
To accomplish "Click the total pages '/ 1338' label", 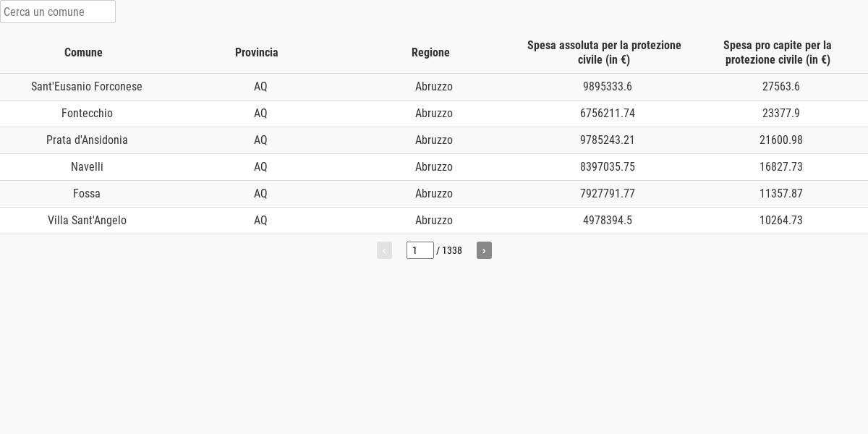I will point(449,250).
